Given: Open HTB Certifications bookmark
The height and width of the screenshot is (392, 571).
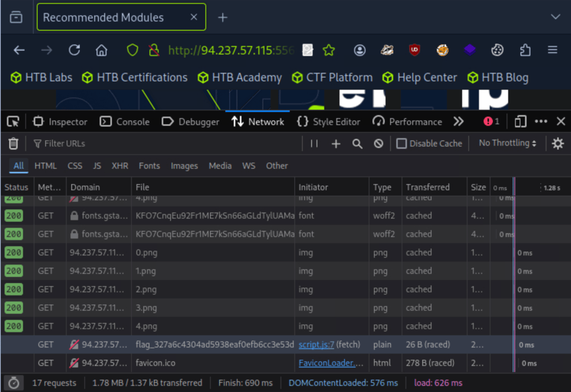Looking at the screenshot, I should tap(134, 78).
